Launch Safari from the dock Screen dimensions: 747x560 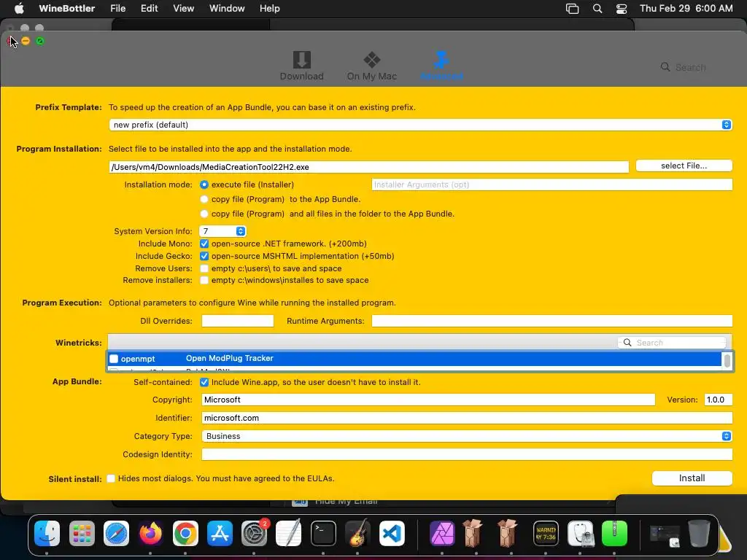(116, 533)
